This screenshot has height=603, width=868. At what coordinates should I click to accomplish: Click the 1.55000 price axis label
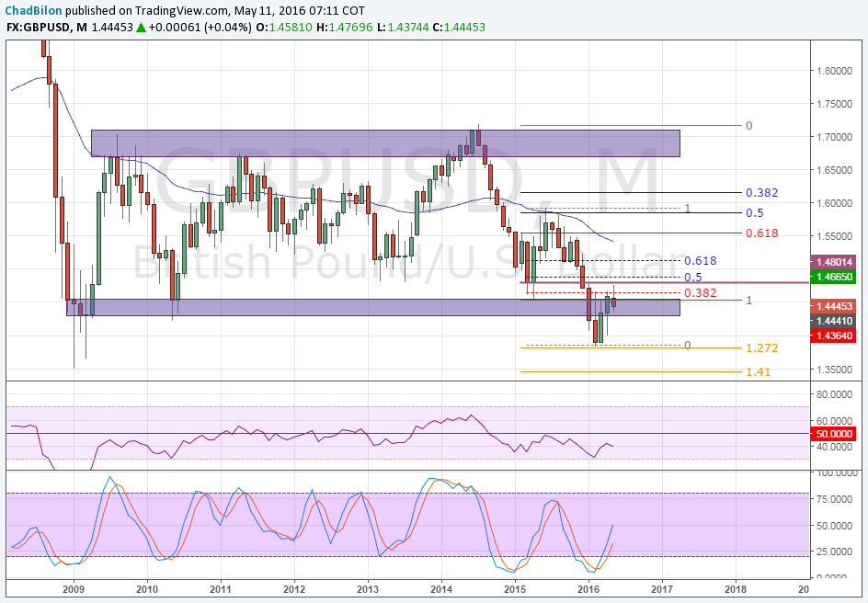pyautogui.click(x=835, y=236)
